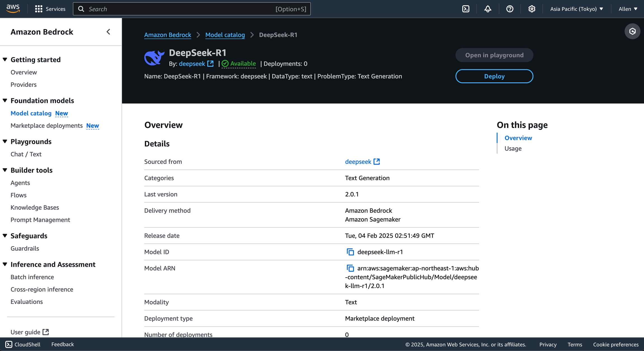The width and height of the screenshot is (644, 351).
Task: Collapse the Getting started section
Action: [5, 60]
